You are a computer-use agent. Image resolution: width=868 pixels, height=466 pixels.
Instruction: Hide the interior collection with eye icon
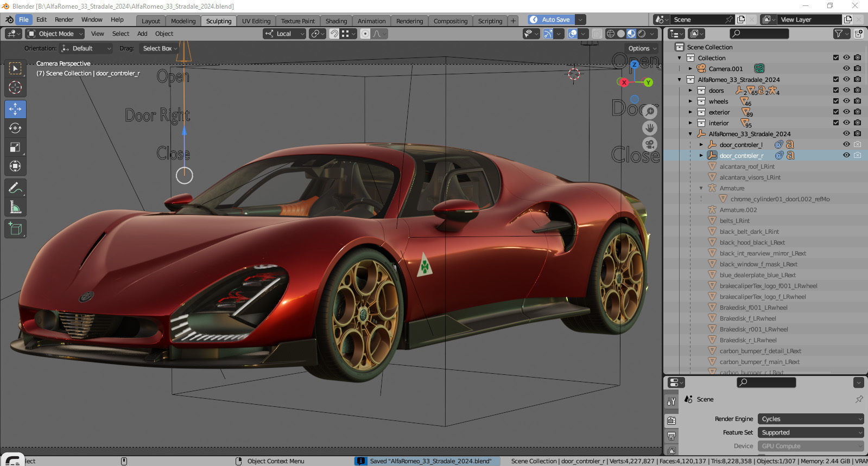tap(846, 123)
